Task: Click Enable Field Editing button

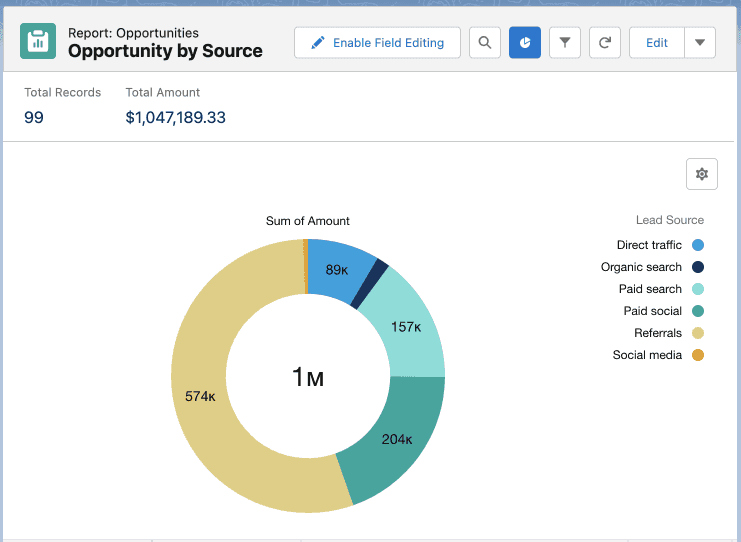Action: 377,43
